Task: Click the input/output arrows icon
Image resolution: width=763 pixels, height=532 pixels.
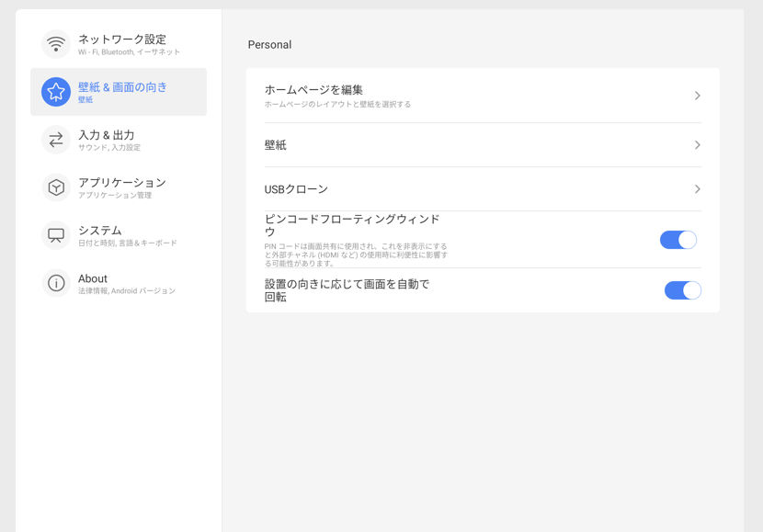Action: pos(56,140)
